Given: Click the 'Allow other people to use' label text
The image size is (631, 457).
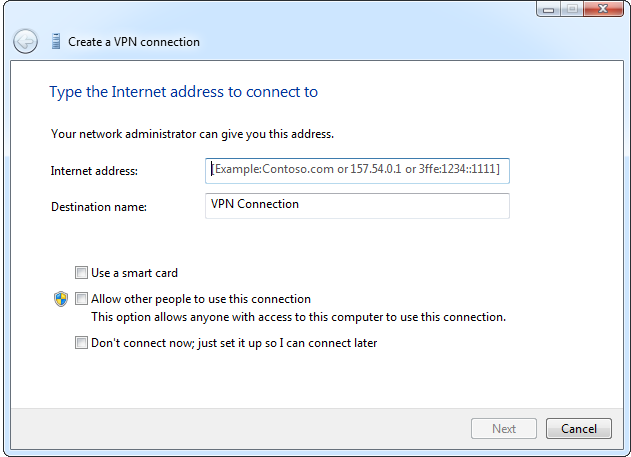Looking at the screenshot, I should click(x=201, y=299).
